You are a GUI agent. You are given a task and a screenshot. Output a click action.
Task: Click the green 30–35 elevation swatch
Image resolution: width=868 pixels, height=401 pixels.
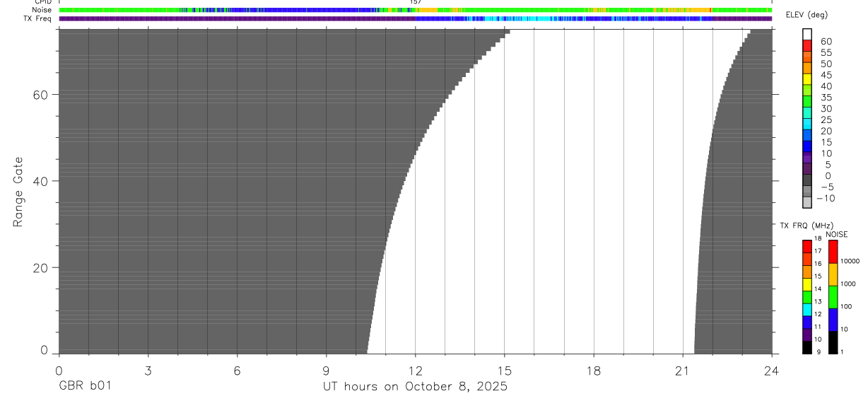pyautogui.click(x=807, y=101)
